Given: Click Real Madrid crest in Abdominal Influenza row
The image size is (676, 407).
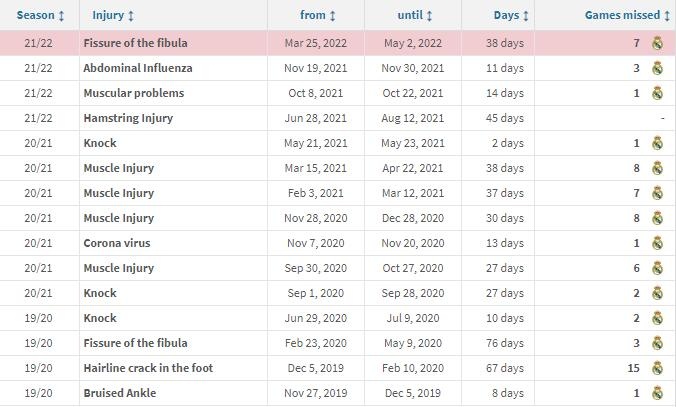Looking at the screenshot, I should pos(657,68).
